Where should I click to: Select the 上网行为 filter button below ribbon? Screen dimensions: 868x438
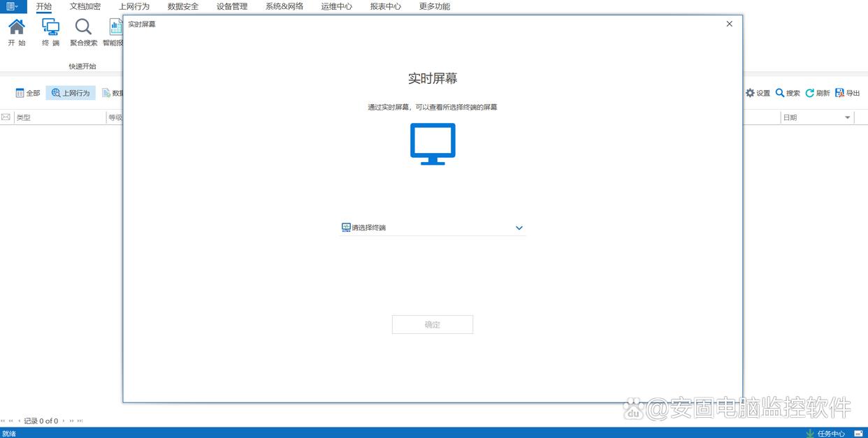coord(71,93)
